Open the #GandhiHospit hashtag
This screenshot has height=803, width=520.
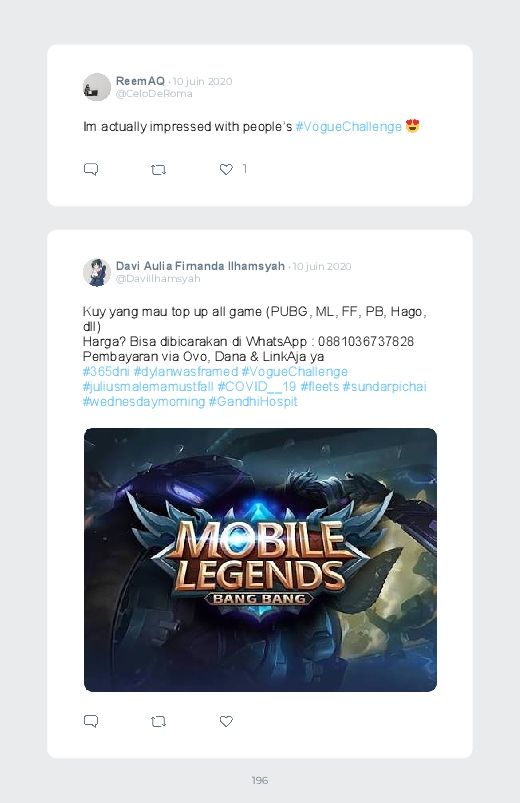253,401
